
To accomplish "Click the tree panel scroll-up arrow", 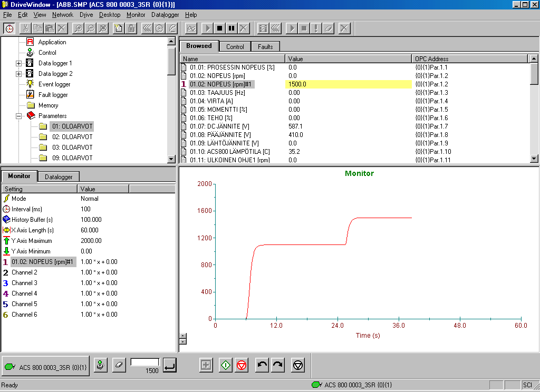I will tap(171, 41).
